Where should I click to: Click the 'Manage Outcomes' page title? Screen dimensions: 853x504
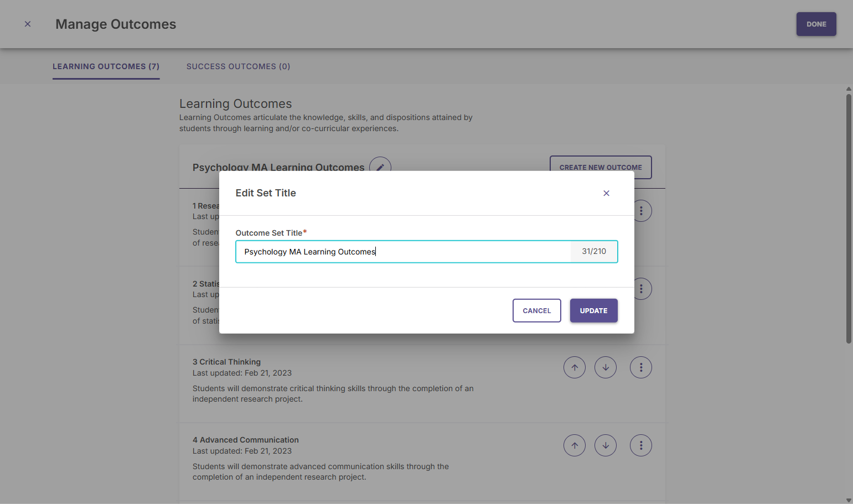pos(116,24)
